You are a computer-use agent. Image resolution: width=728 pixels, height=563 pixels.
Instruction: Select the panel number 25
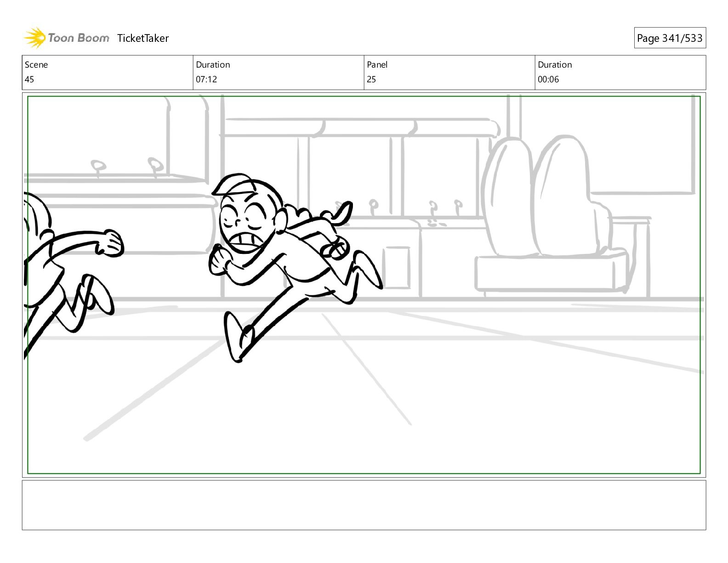tap(371, 80)
